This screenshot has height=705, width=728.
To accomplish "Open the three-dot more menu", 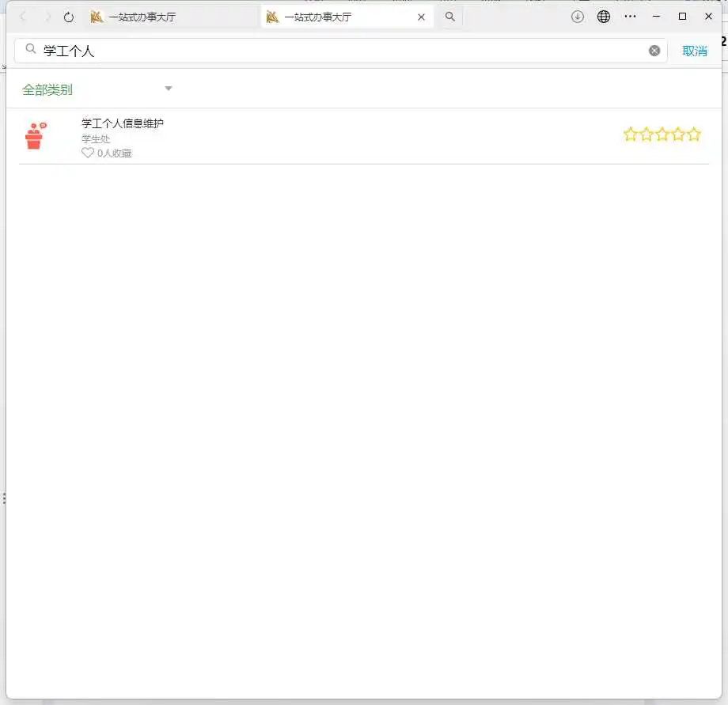I will tap(630, 17).
